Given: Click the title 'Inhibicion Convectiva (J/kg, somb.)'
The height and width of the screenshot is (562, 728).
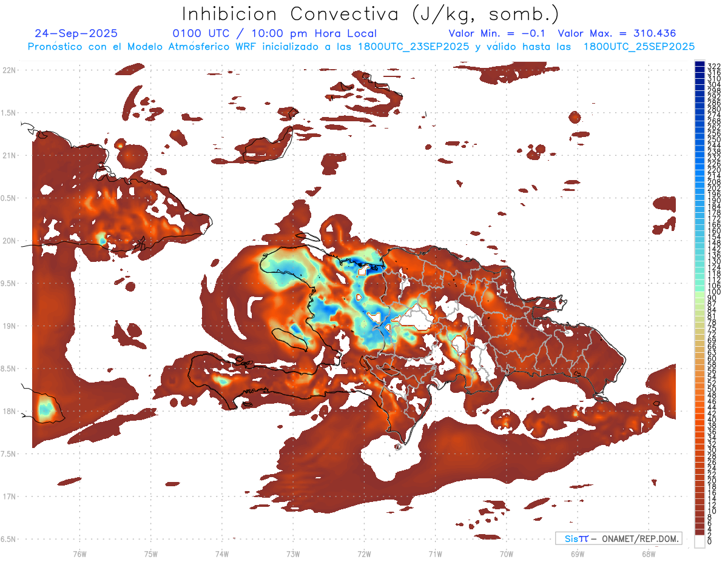Looking at the screenshot, I should pos(371,15).
